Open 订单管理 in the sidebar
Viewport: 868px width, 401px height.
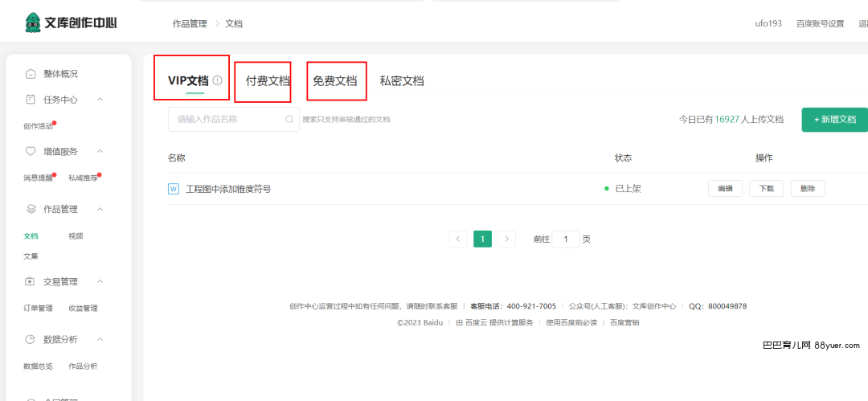tap(39, 308)
